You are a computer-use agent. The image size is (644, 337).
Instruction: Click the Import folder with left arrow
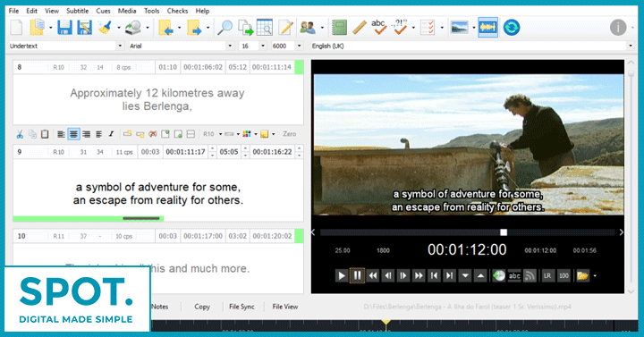[x=165, y=28]
